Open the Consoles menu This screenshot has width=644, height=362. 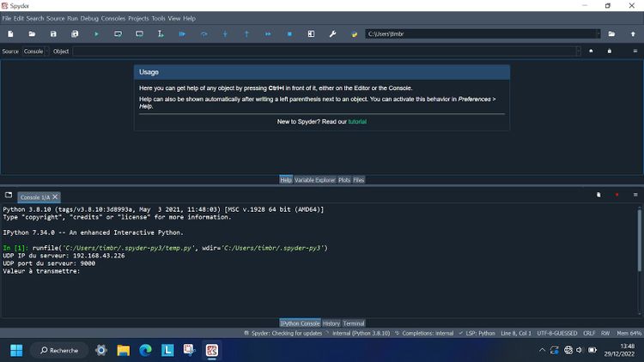tap(113, 18)
